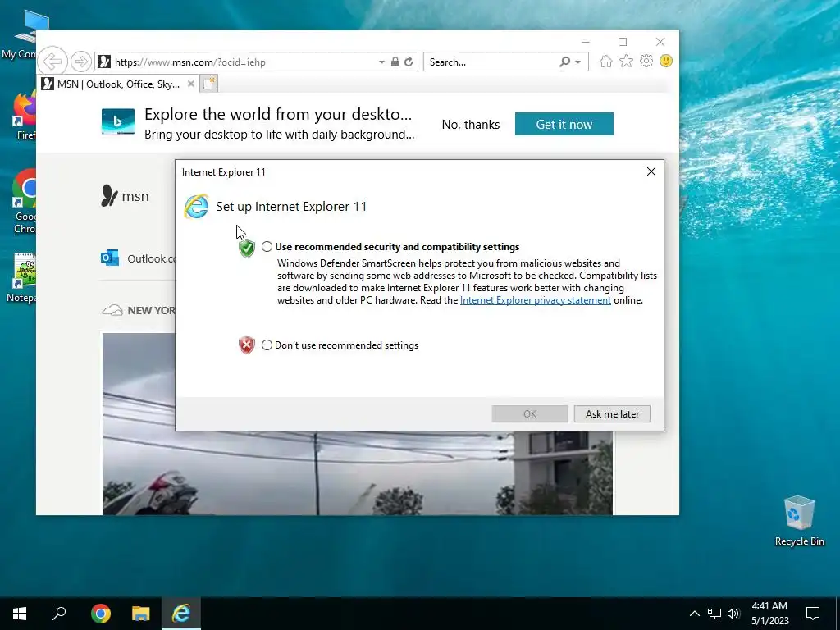Show hidden icons tray chevron

coord(694,614)
